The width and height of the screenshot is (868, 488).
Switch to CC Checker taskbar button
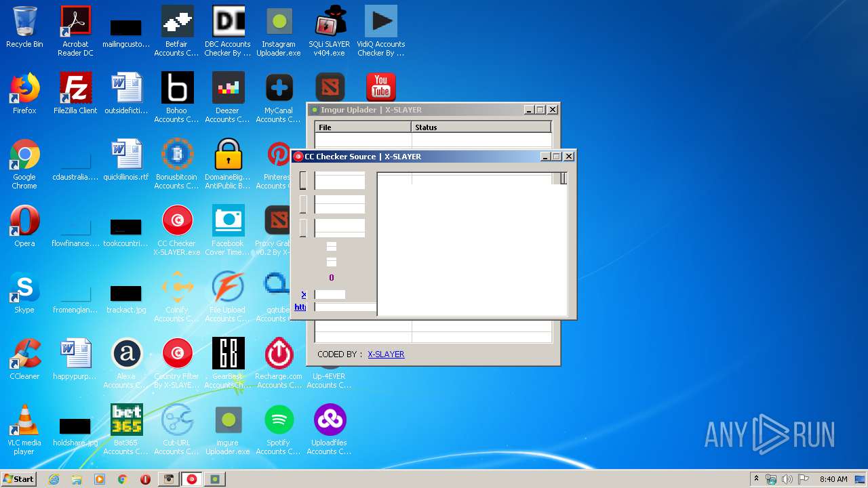point(192,479)
